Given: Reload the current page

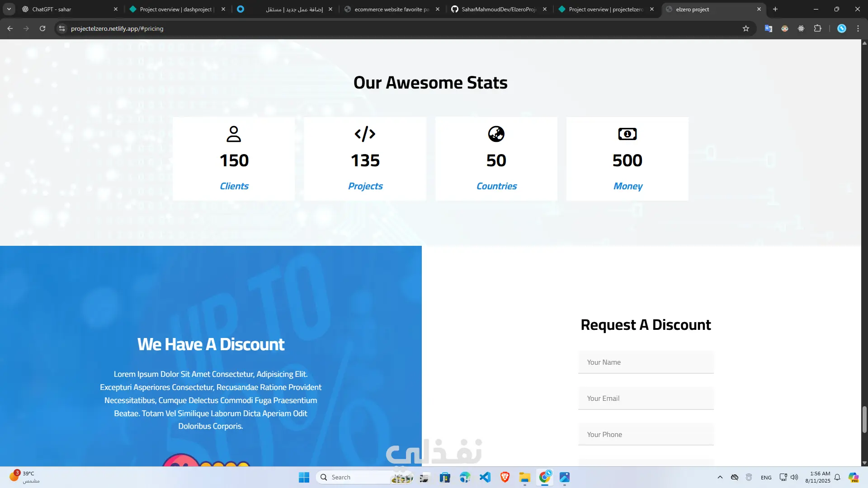Looking at the screenshot, I should tap(42, 28).
